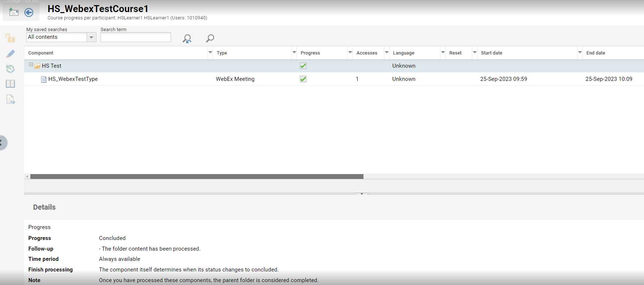Open the My saved searches dropdown
This screenshot has width=644, height=285.
tap(91, 37)
